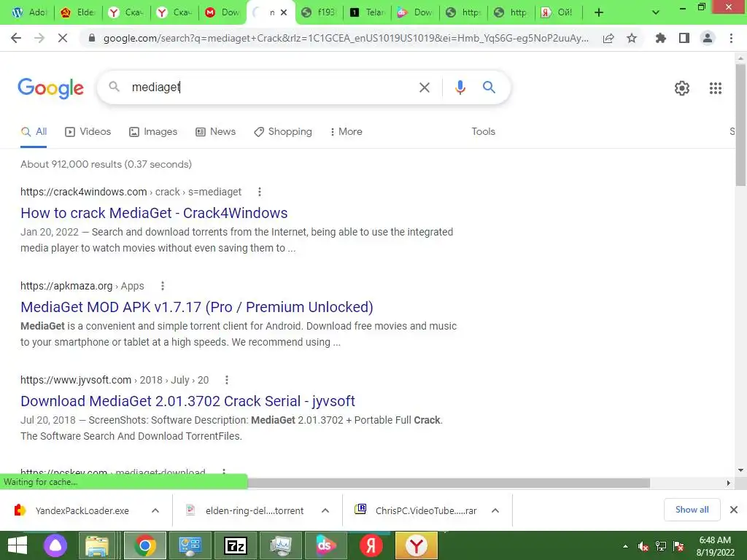The height and width of the screenshot is (560, 747).
Task: Click Show all downloads button
Action: click(x=692, y=510)
